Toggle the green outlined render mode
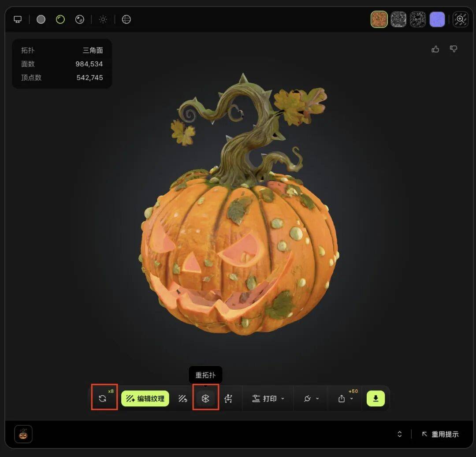The width and height of the screenshot is (476, 457). (x=60, y=19)
